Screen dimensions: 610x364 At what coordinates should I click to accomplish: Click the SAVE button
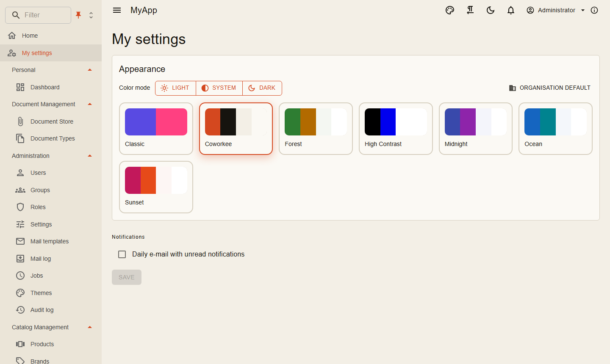pyautogui.click(x=127, y=277)
